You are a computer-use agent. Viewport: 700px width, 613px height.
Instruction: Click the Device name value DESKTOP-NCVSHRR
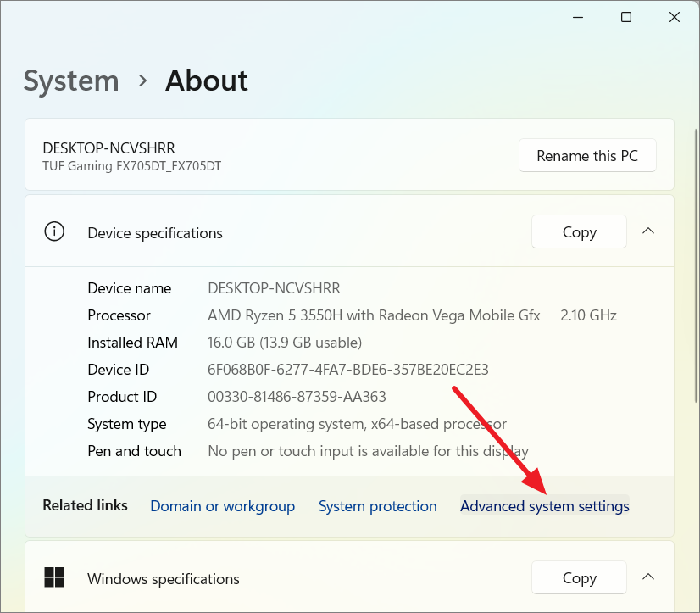coord(274,288)
